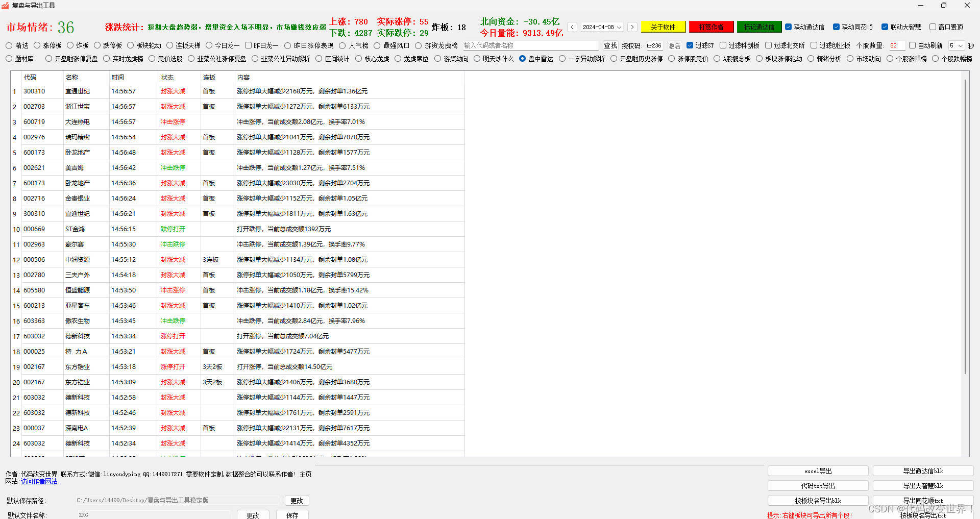980x519 pixels.
Task: Click the table's vertical scrollbar
Action: tap(965, 227)
